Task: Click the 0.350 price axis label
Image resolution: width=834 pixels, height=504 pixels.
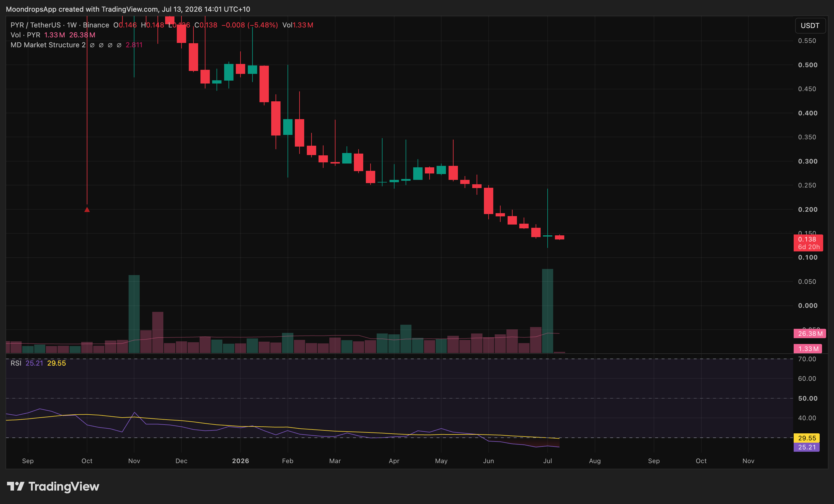Action: click(807, 137)
